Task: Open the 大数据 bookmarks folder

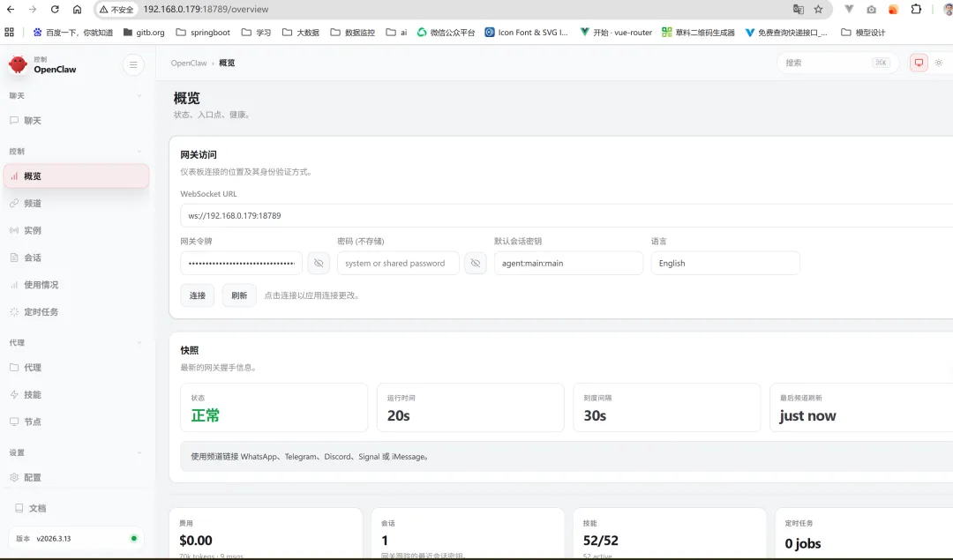Action: (x=301, y=33)
